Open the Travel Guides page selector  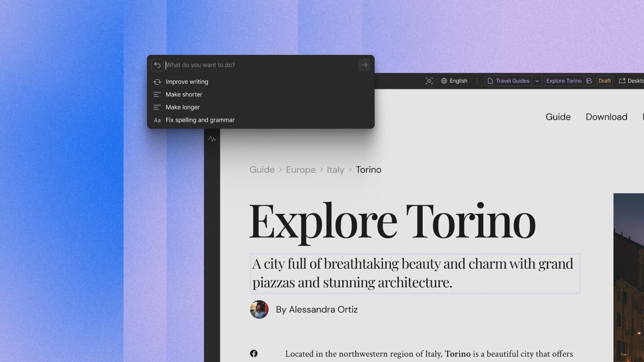tap(508, 81)
